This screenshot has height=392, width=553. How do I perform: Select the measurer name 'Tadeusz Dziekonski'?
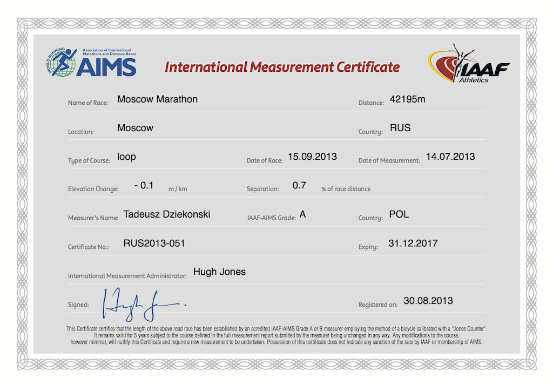point(166,214)
